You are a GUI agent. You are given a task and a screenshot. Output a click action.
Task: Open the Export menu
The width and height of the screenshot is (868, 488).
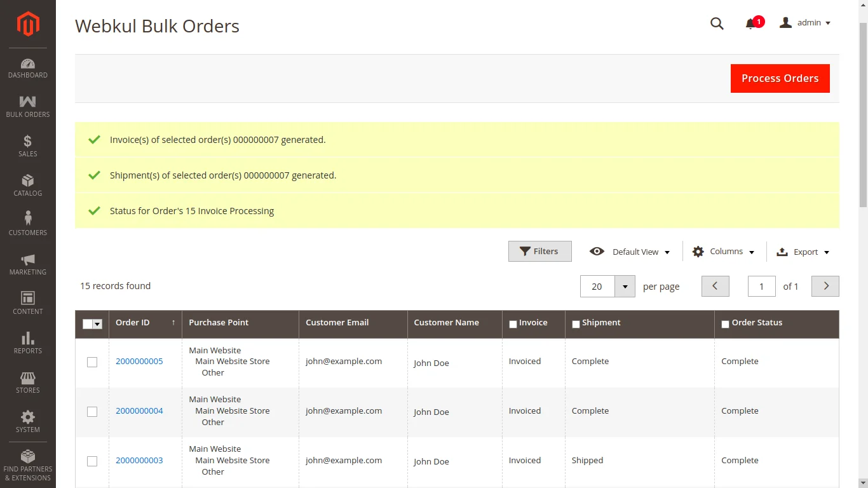pos(803,252)
